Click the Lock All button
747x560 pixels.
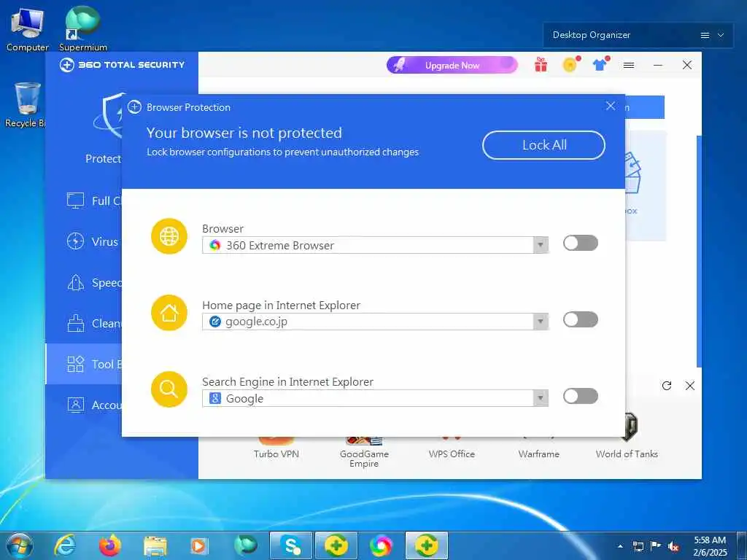click(x=543, y=145)
